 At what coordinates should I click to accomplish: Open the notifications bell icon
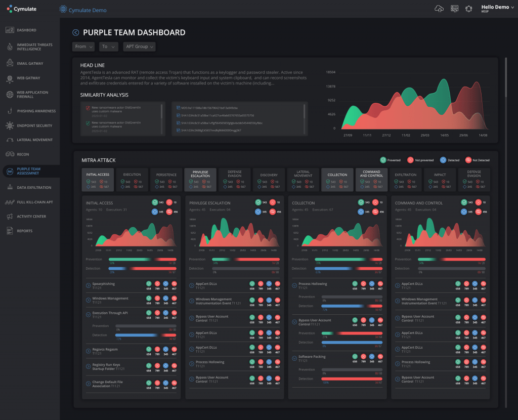click(468, 9)
